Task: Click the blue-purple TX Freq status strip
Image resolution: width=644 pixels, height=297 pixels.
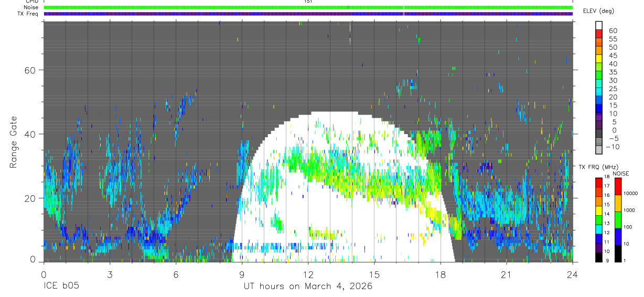Action: point(308,14)
